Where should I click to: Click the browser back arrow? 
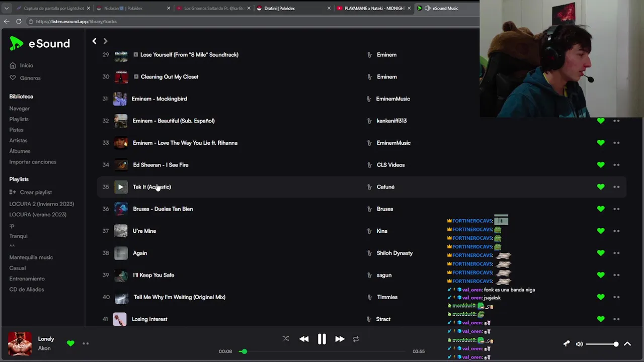pyautogui.click(x=7, y=22)
